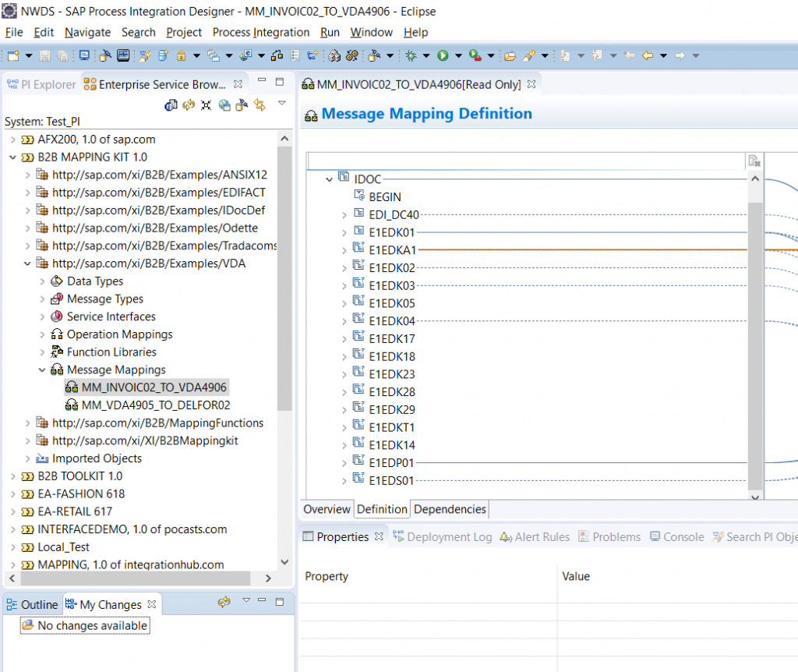Viewport: 798px width, 672px height.
Task: Open Service Browser view menu triangle
Action: [x=282, y=104]
